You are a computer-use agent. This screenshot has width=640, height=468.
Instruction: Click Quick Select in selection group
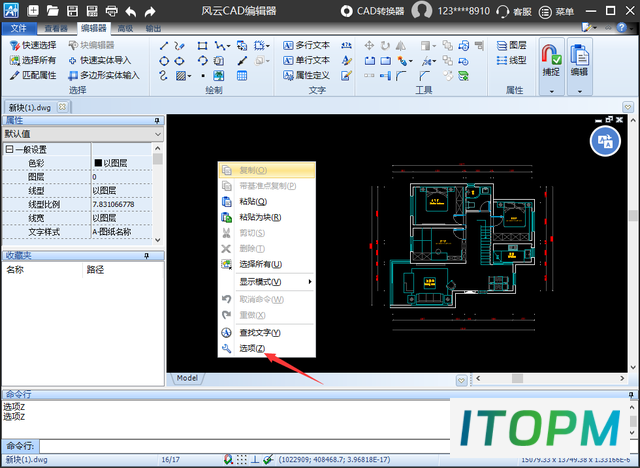pyautogui.click(x=33, y=45)
